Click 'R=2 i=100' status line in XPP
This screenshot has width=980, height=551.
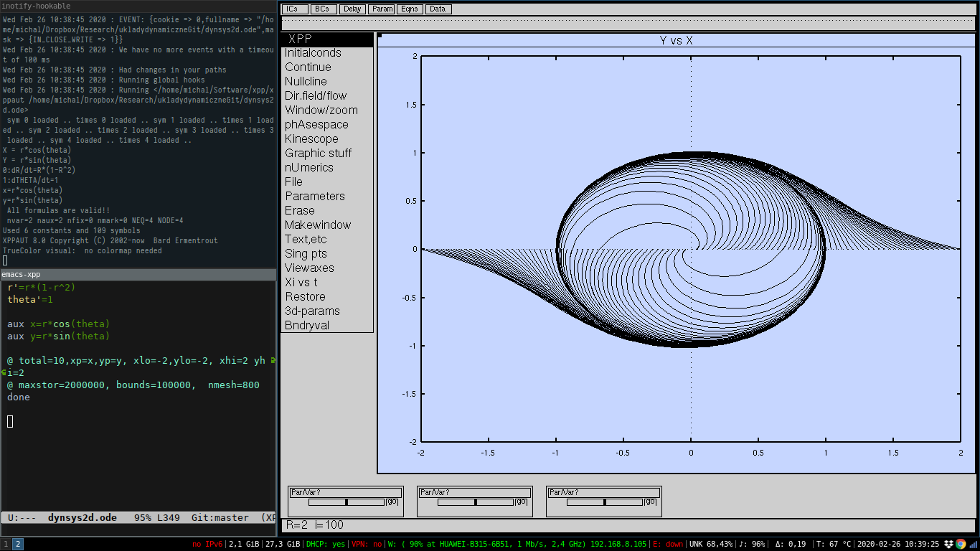click(x=314, y=525)
